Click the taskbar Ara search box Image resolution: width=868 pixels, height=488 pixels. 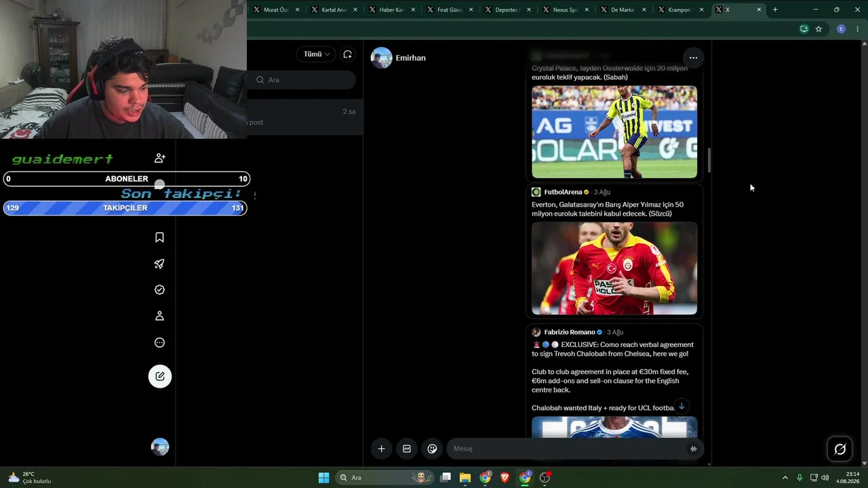point(385,478)
